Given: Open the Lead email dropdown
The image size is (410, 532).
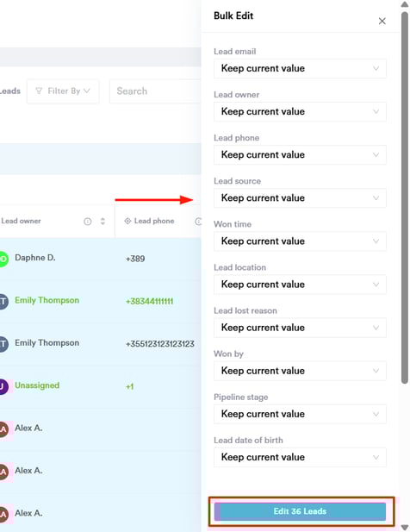Looking at the screenshot, I should (x=300, y=68).
